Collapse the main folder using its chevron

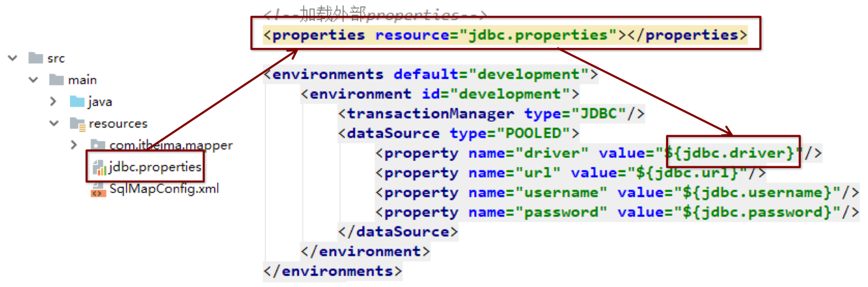pyautogui.click(x=33, y=80)
